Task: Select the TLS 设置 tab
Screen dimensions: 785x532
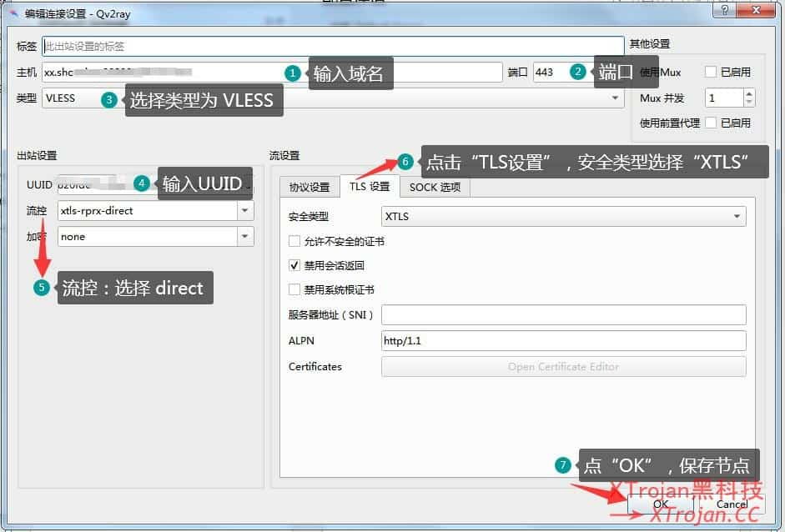Action: (x=368, y=188)
